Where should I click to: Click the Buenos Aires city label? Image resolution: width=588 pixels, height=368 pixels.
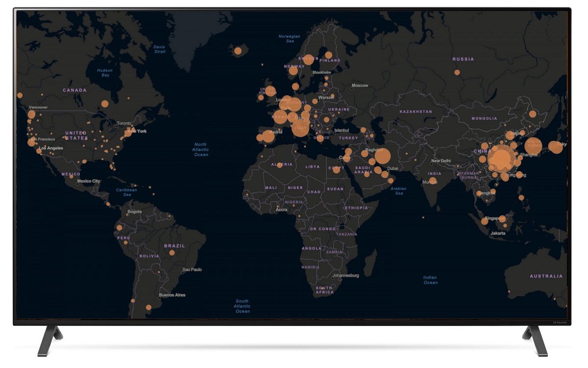[172, 295]
